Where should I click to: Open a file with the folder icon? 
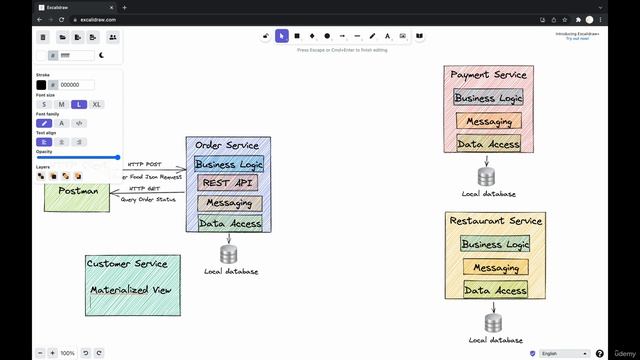(62, 38)
